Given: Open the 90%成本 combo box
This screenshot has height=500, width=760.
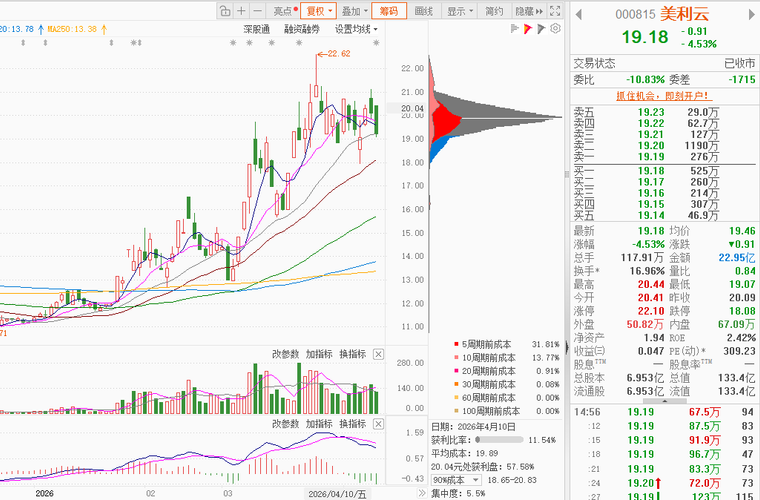Looking at the screenshot, I should (x=456, y=480).
